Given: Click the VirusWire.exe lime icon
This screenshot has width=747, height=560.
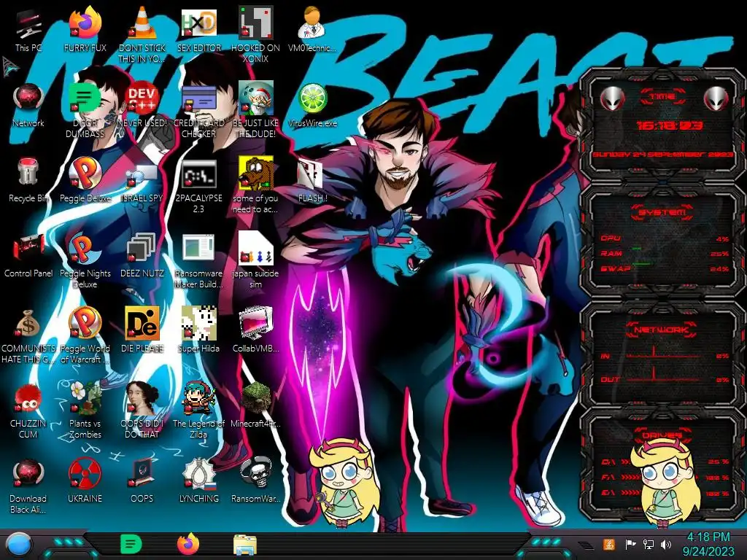Looking at the screenshot, I should click(312, 99).
